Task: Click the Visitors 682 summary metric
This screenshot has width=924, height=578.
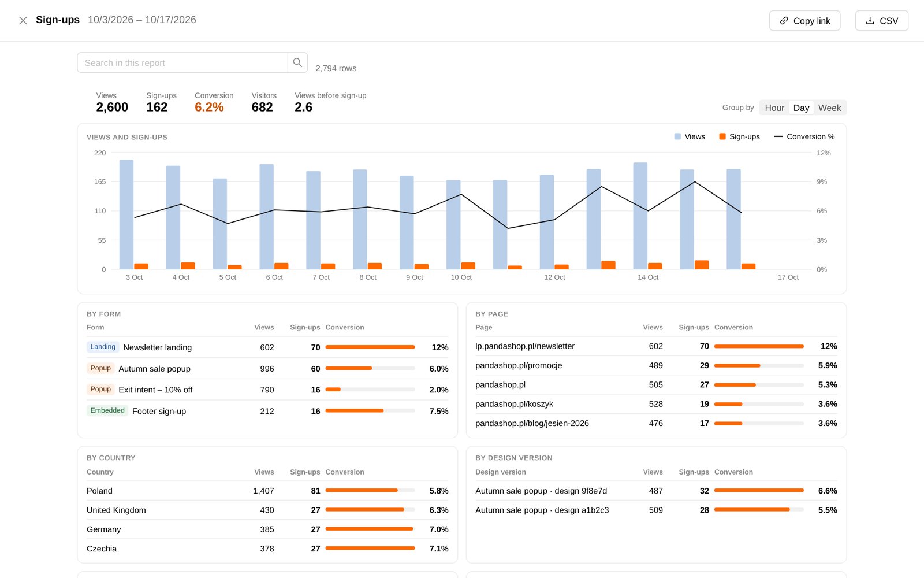Action: click(264, 102)
